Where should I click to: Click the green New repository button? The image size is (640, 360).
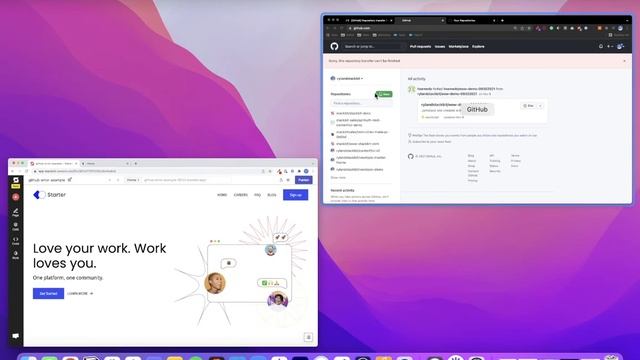click(x=384, y=94)
